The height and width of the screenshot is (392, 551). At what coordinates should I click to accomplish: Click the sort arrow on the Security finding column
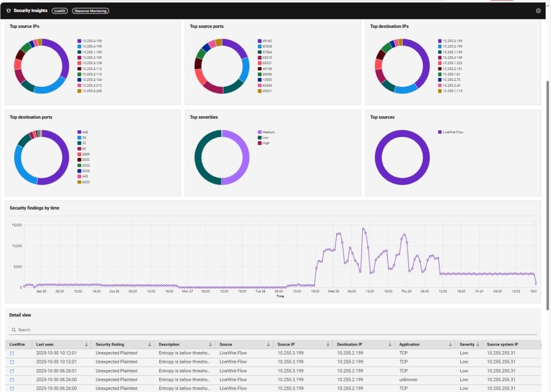click(149, 344)
